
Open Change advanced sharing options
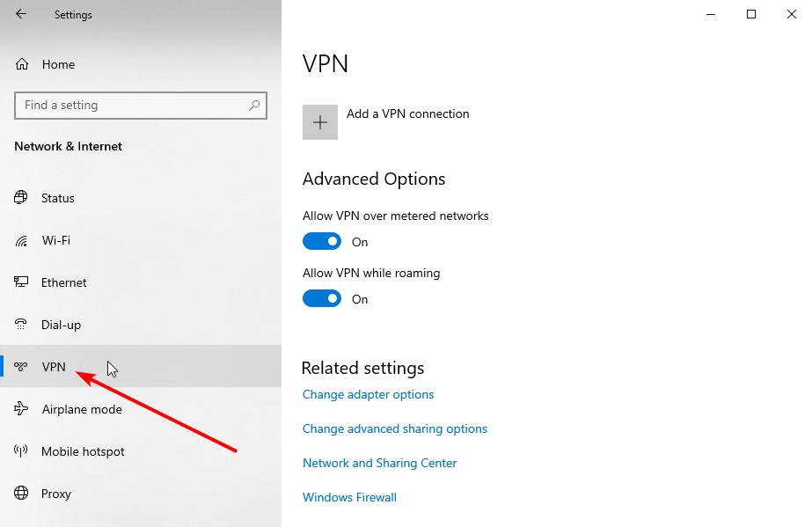pos(394,428)
